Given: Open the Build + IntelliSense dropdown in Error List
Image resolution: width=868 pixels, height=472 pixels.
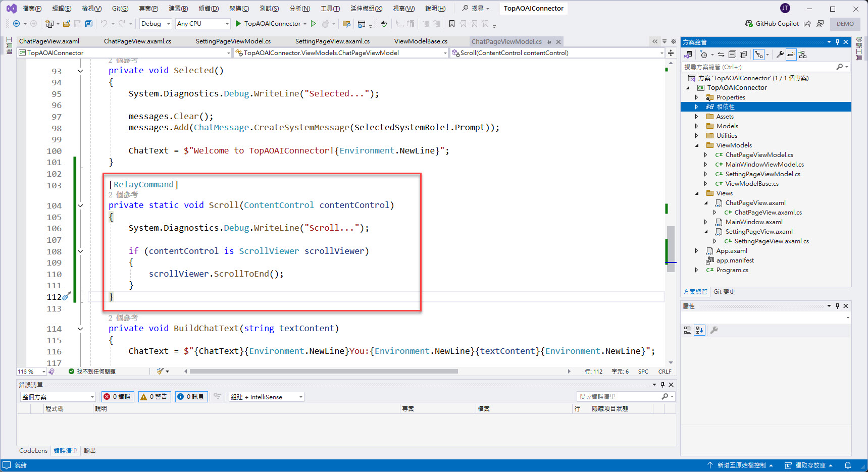Looking at the screenshot, I should (267, 397).
